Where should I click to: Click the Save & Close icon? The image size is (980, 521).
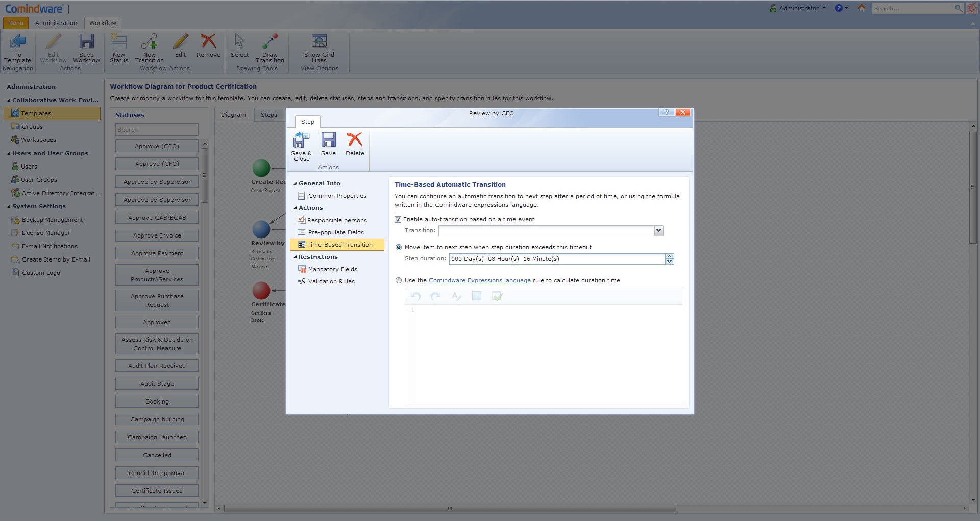[301, 141]
